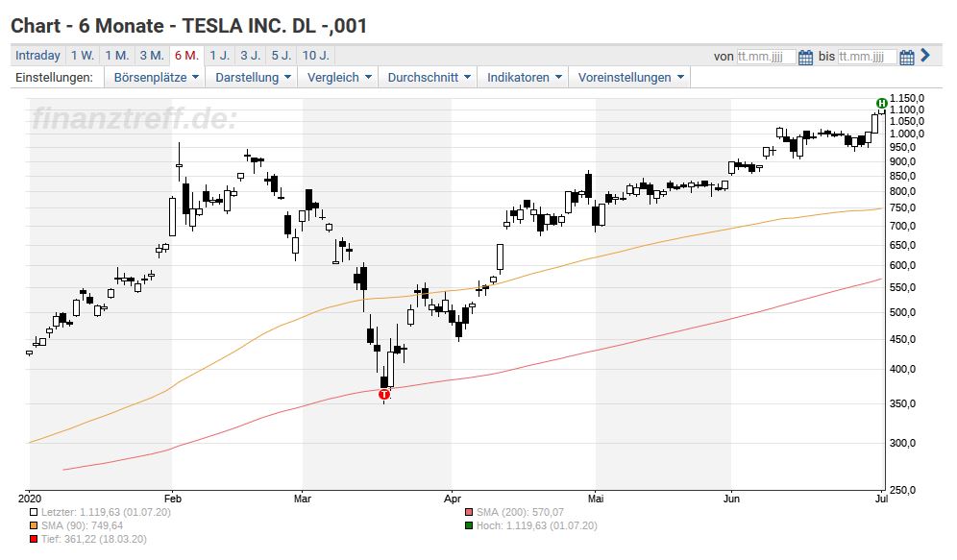The width and height of the screenshot is (957, 560).
Task: Select the 1 W. time range tab
Action: (83, 56)
